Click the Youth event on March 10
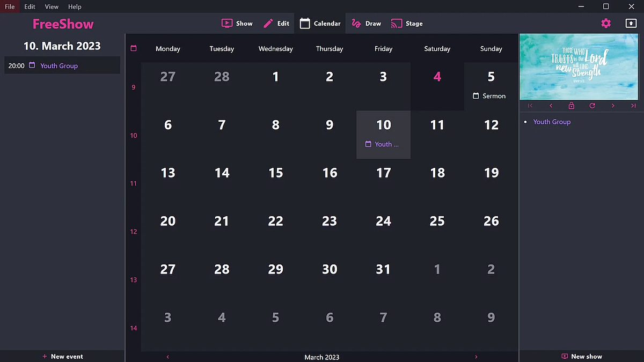The height and width of the screenshot is (362, 644). [382, 144]
